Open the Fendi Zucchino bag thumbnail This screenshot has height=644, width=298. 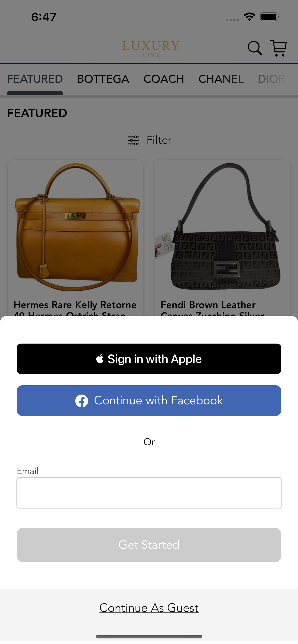pos(222,227)
